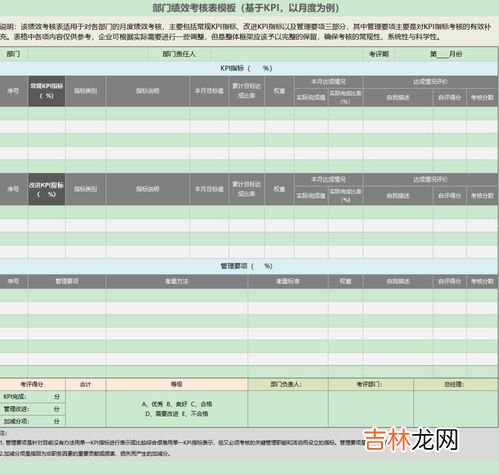
Task: Select 实际完成值 header in 改进KPI指标 table
Action: 311,196
